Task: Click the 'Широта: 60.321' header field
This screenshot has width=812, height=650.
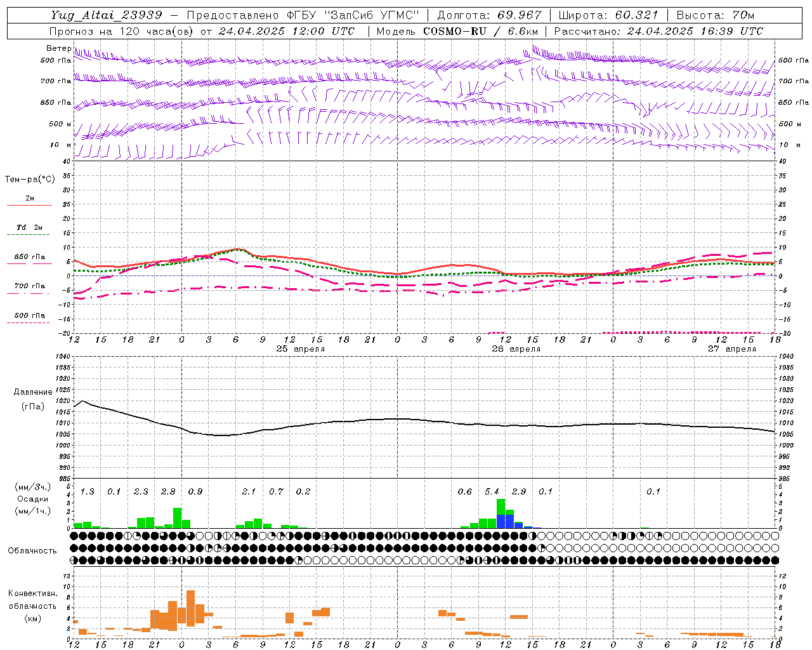Action: (608, 15)
